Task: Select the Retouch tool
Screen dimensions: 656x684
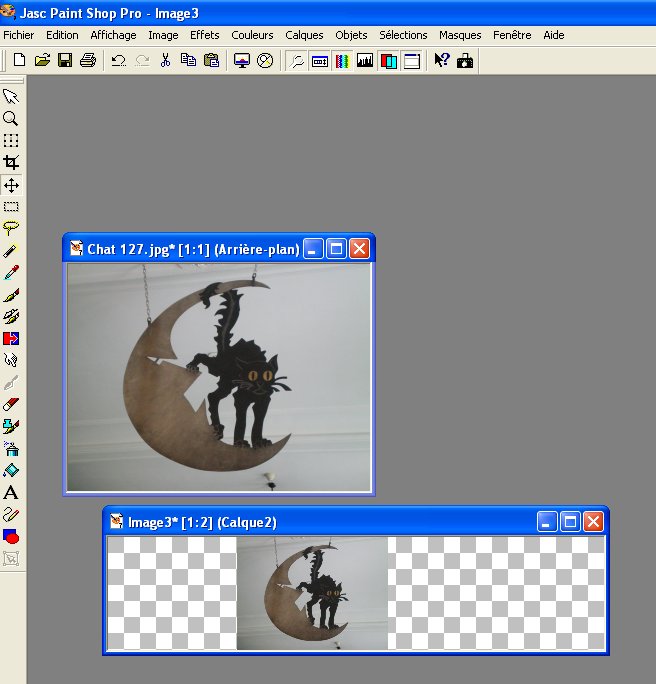Action: 11,360
